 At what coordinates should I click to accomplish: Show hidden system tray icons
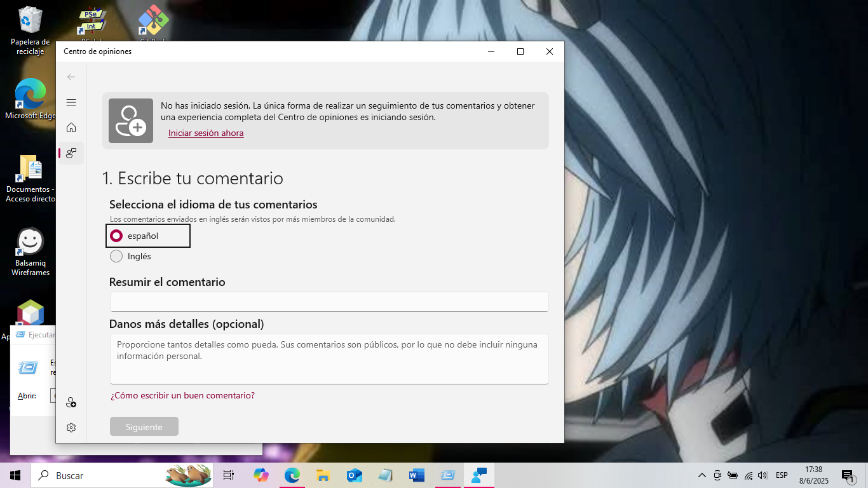tap(702, 475)
